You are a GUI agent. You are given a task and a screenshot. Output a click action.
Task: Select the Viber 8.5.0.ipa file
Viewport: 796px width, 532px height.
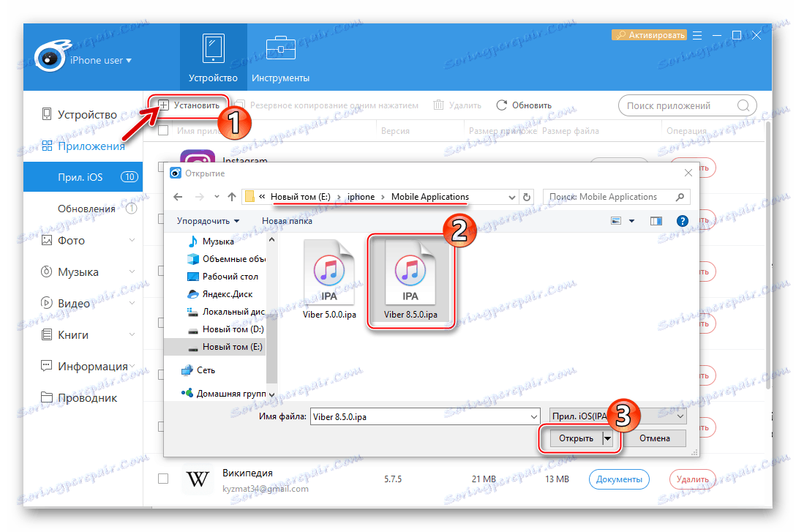410,281
